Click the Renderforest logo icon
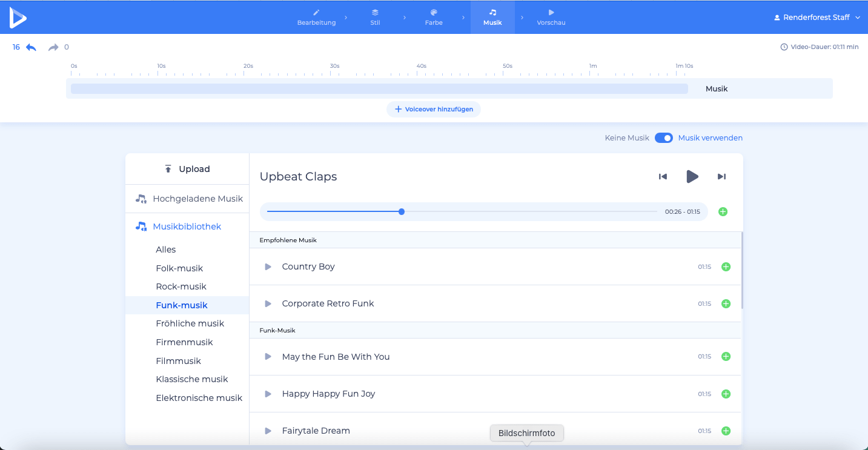Viewport: 868px width, 450px height. click(18, 18)
